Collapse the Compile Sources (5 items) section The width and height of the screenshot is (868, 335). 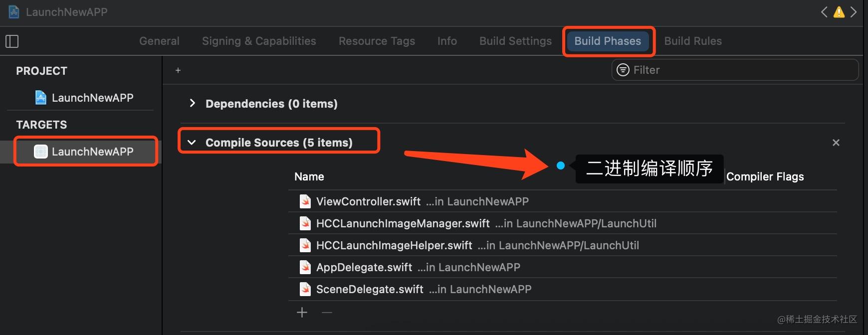[192, 143]
